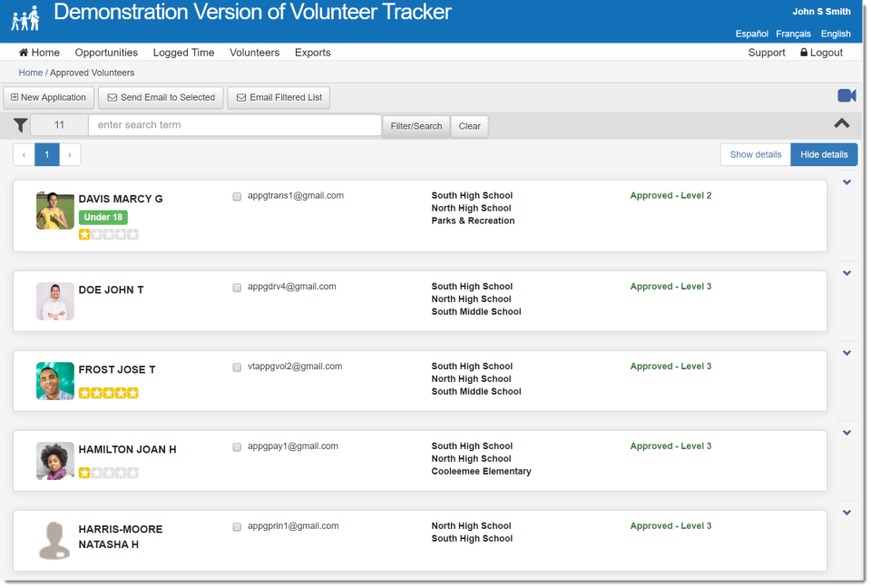This screenshot has height=588, width=871.
Task: Open the video camera help icon
Action: click(x=847, y=95)
